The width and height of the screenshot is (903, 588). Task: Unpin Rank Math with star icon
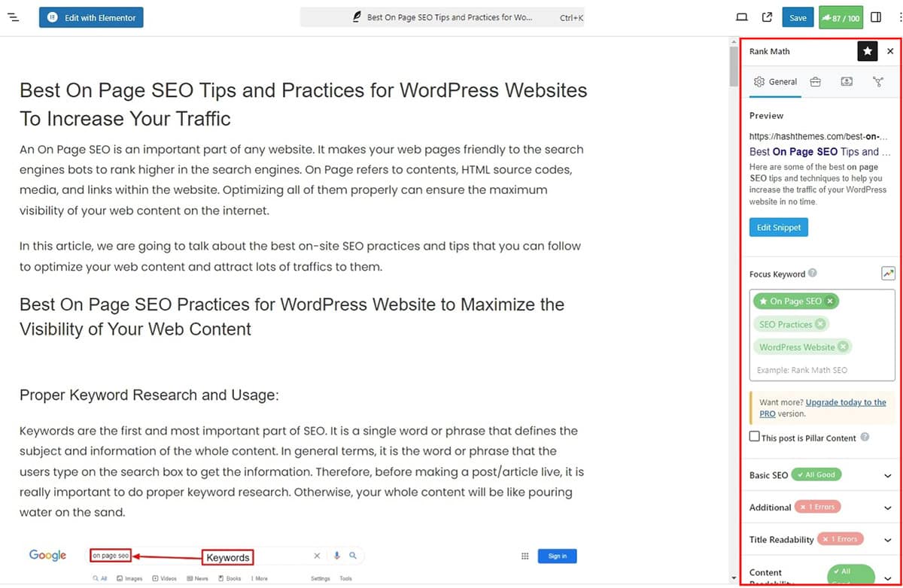(868, 51)
